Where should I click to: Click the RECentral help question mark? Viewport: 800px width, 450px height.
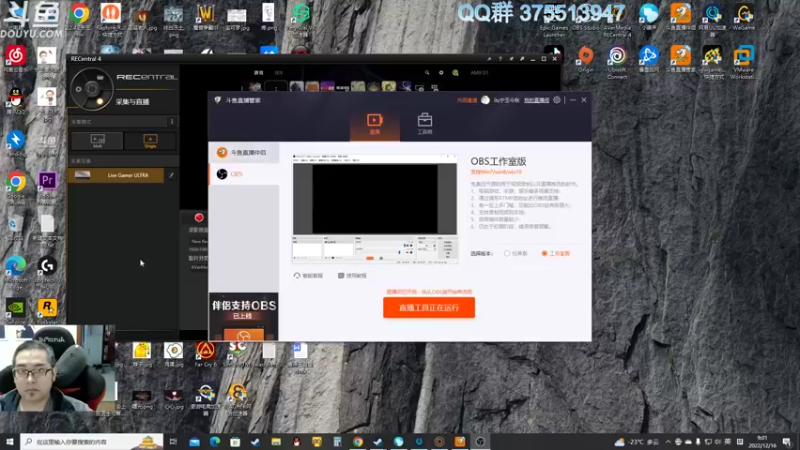pyautogui.click(x=500, y=59)
